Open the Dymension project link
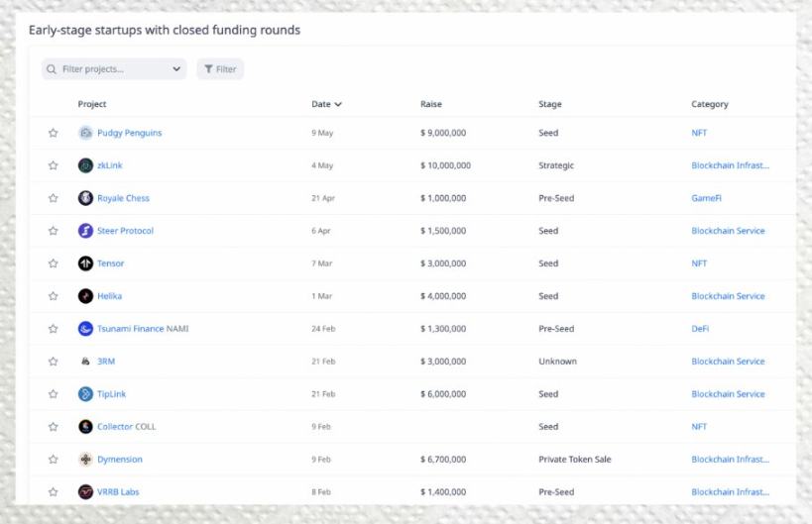 tap(120, 459)
